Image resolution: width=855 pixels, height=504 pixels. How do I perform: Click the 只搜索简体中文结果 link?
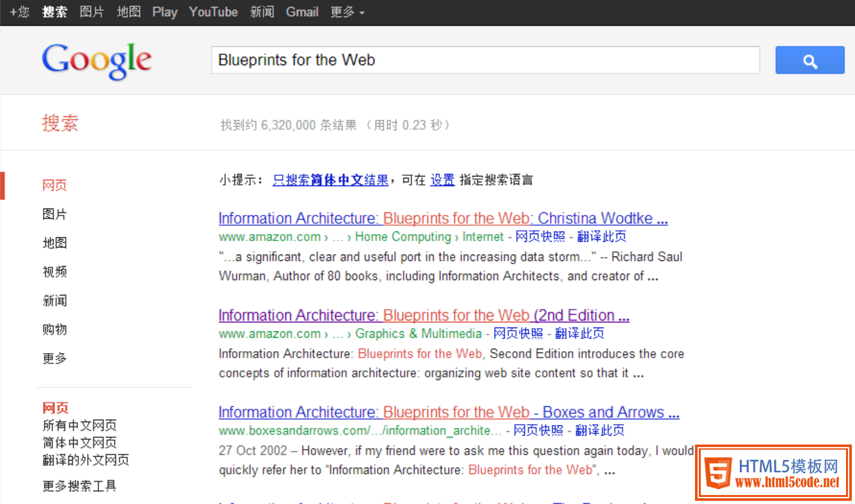click(x=330, y=180)
